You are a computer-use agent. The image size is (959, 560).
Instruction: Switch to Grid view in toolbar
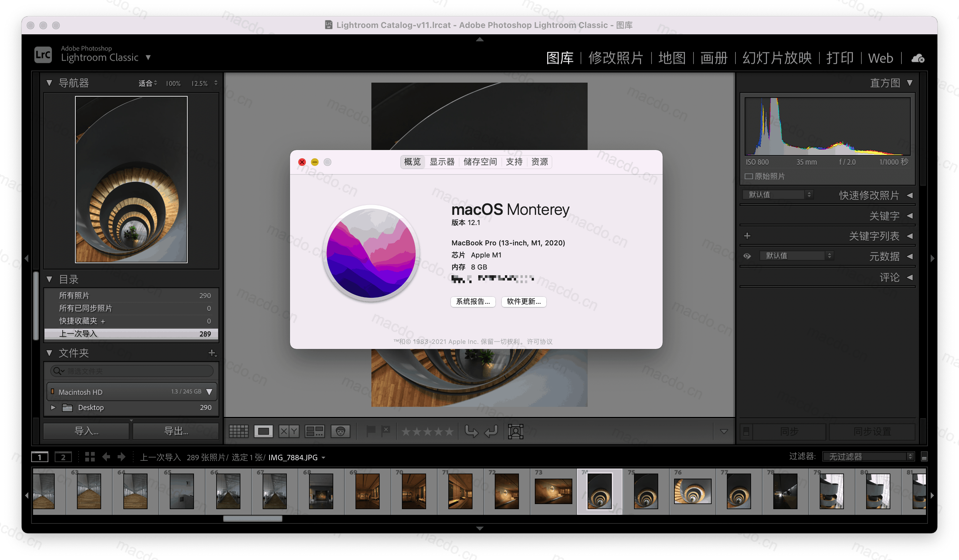click(x=238, y=431)
